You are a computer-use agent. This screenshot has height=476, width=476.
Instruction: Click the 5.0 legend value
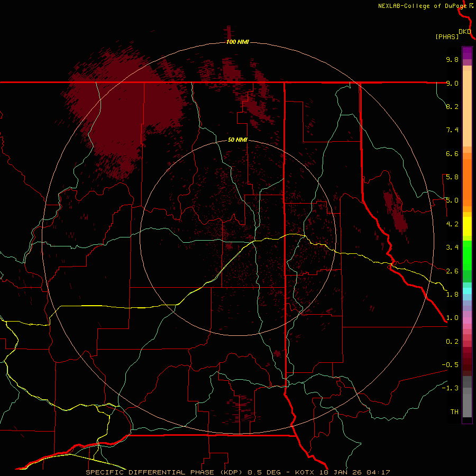coord(452,200)
